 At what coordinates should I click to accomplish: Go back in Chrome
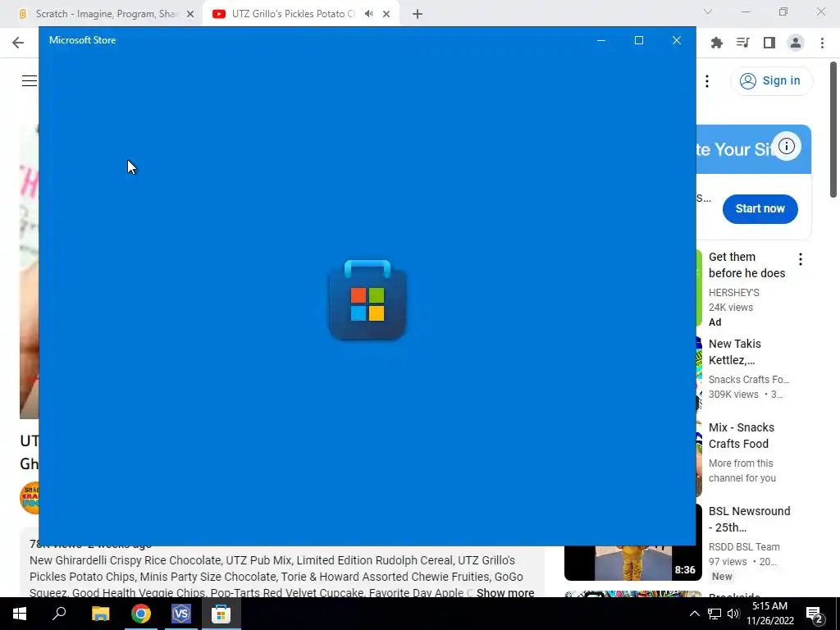18,43
